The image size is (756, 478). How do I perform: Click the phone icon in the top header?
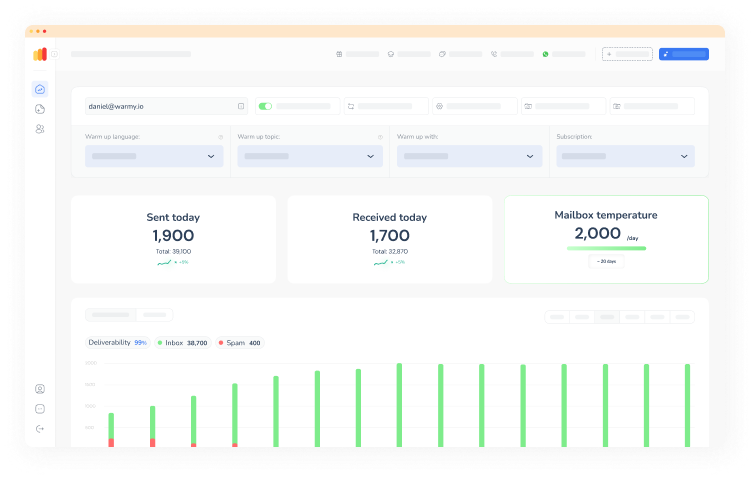point(494,54)
